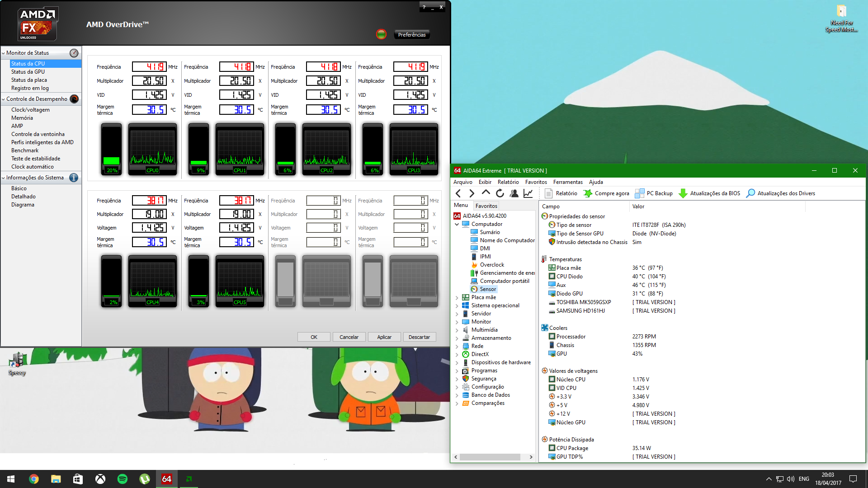Click the OK button in OverDrive
This screenshot has height=488, width=868.
tap(314, 337)
